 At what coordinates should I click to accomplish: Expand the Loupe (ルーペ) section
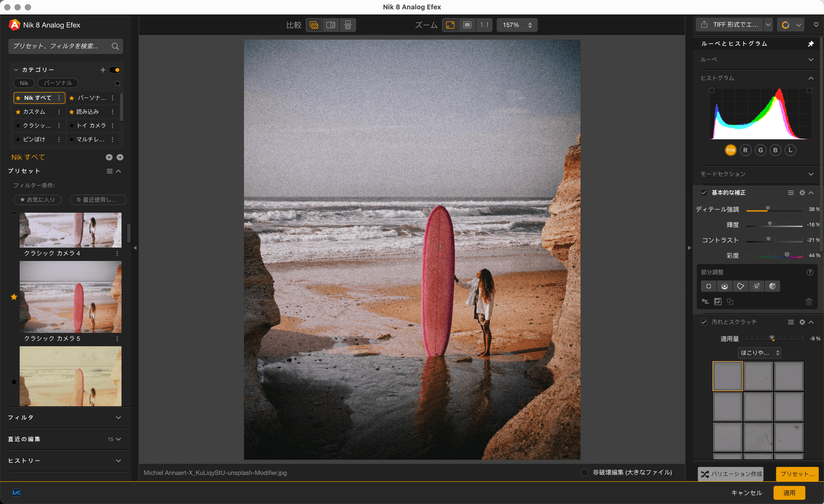point(811,60)
